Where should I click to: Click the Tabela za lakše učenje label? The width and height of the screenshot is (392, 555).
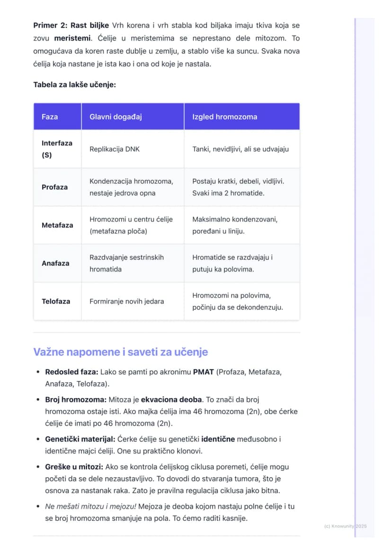(75, 84)
